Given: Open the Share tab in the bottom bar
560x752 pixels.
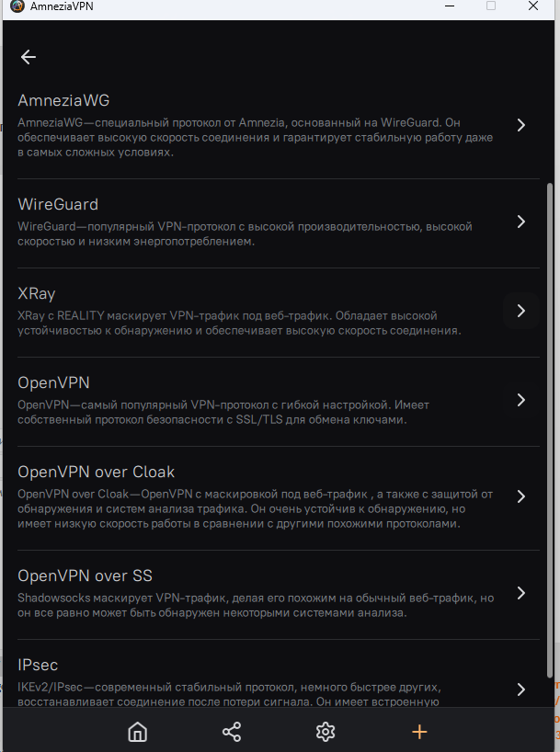Looking at the screenshot, I should (x=232, y=732).
